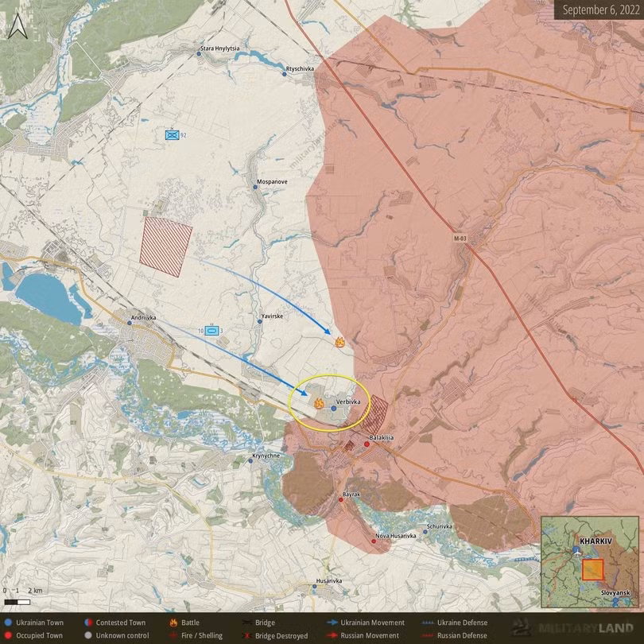Click the M-03 road label

pos(460,239)
